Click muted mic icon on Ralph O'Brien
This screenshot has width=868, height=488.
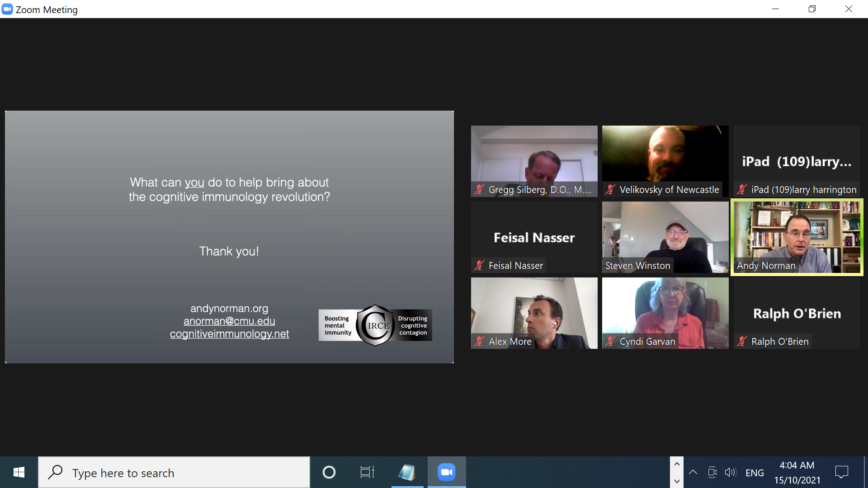(x=742, y=342)
